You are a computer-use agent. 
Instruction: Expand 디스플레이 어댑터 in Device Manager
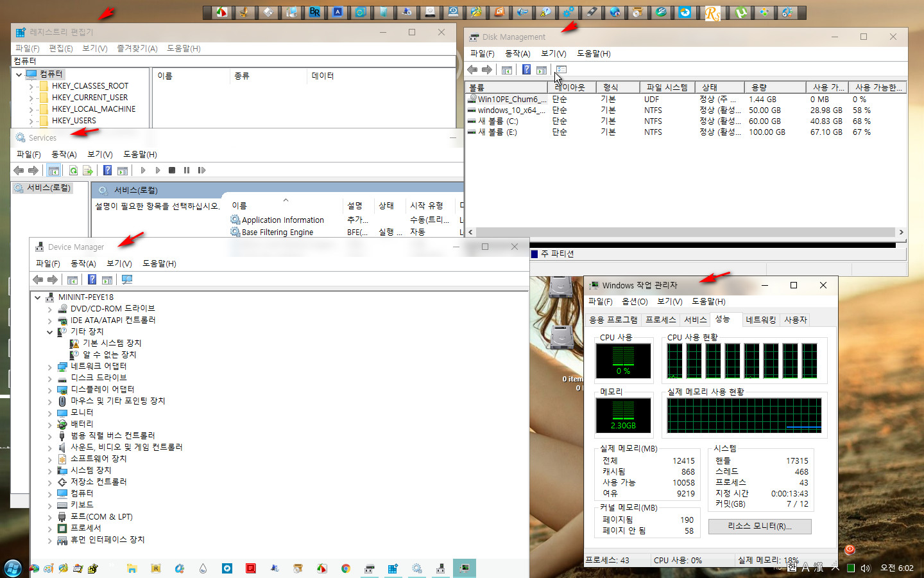[x=50, y=390]
